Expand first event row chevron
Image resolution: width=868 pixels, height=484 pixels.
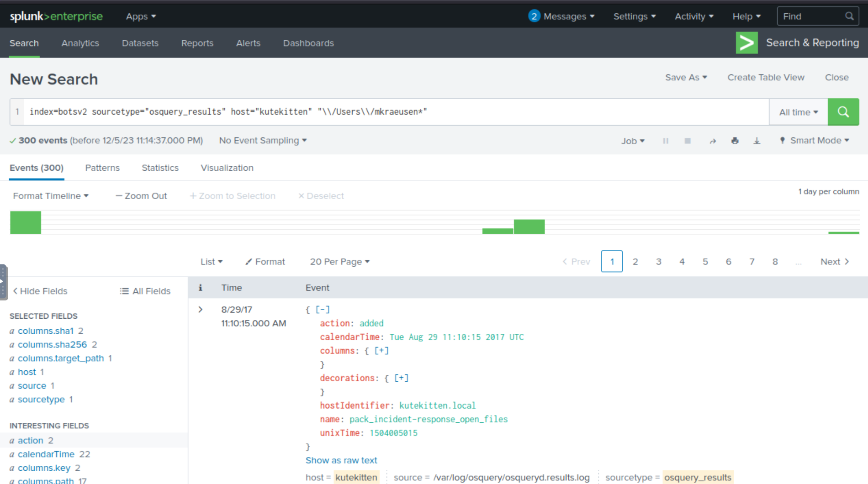pyautogui.click(x=200, y=310)
